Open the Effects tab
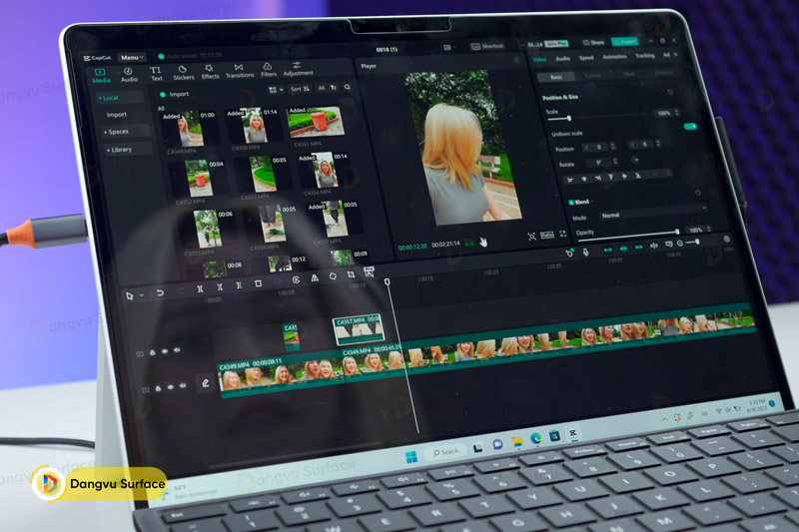799x532 pixels. pos(210,71)
